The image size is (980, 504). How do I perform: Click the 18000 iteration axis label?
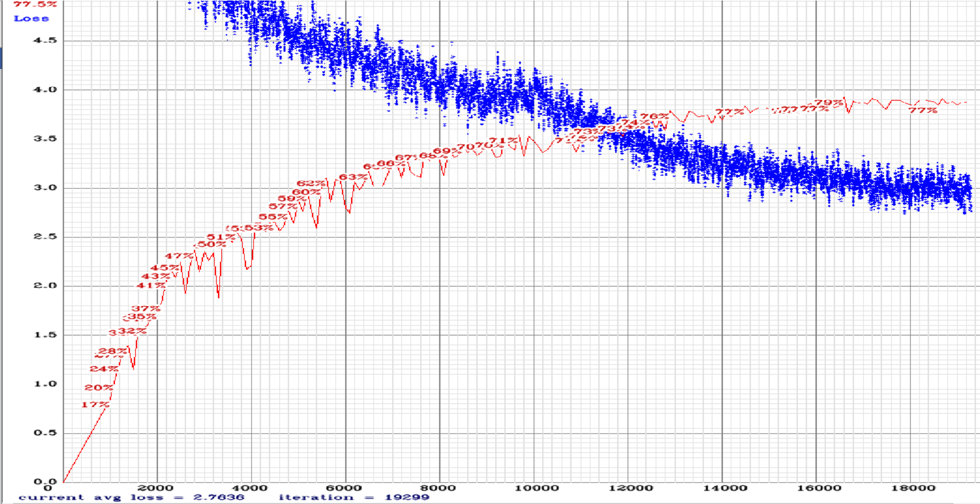(x=913, y=488)
